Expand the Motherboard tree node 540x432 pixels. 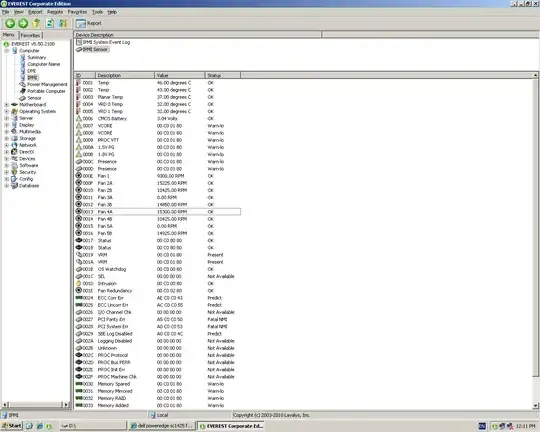(7, 104)
